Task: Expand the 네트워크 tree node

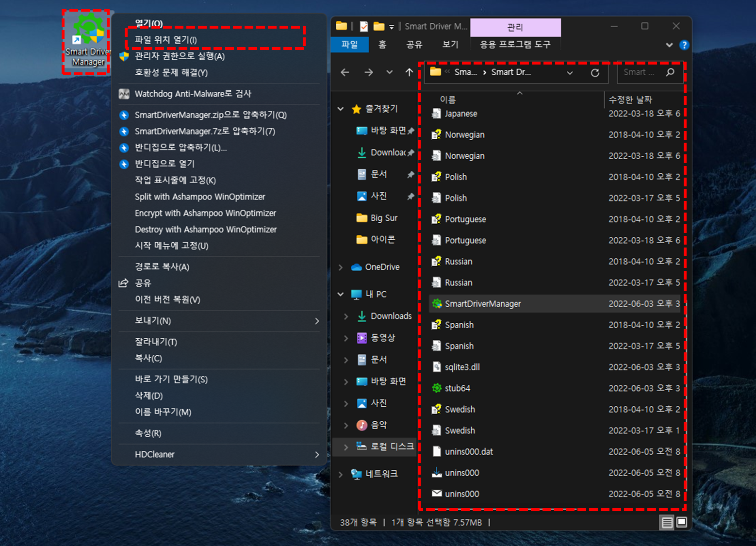Action: 341,474
